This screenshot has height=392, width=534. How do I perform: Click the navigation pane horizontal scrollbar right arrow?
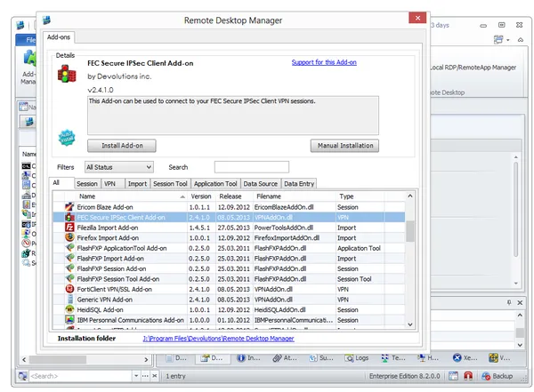coord(146,359)
